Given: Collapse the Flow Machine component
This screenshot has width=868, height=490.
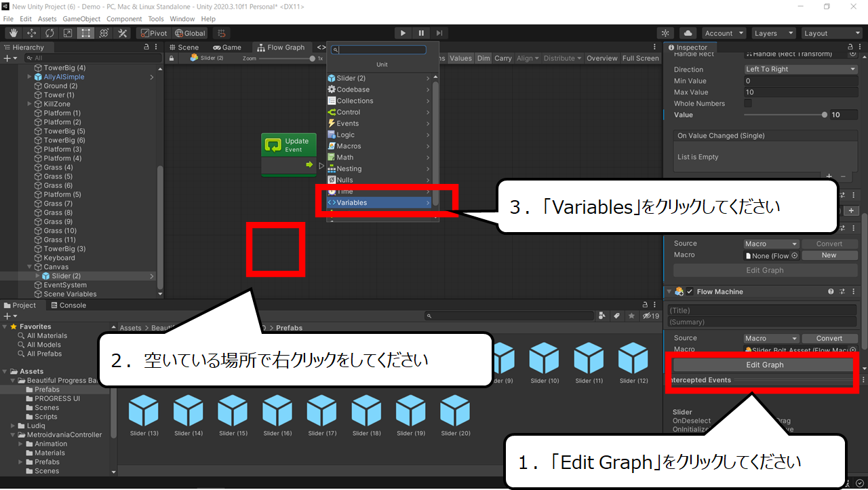Looking at the screenshot, I should point(669,292).
